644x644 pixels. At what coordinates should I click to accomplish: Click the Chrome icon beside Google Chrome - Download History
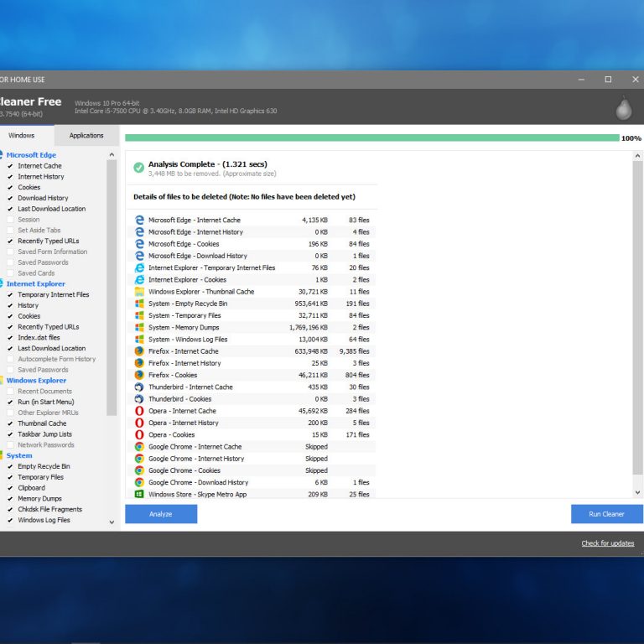(x=139, y=482)
